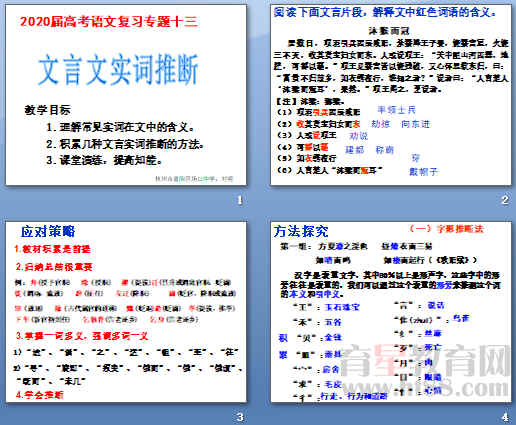The width and height of the screenshot is (516, 425).
Task: Select slide 4 方法探究 thumbnail
Action: pos(391,311)
